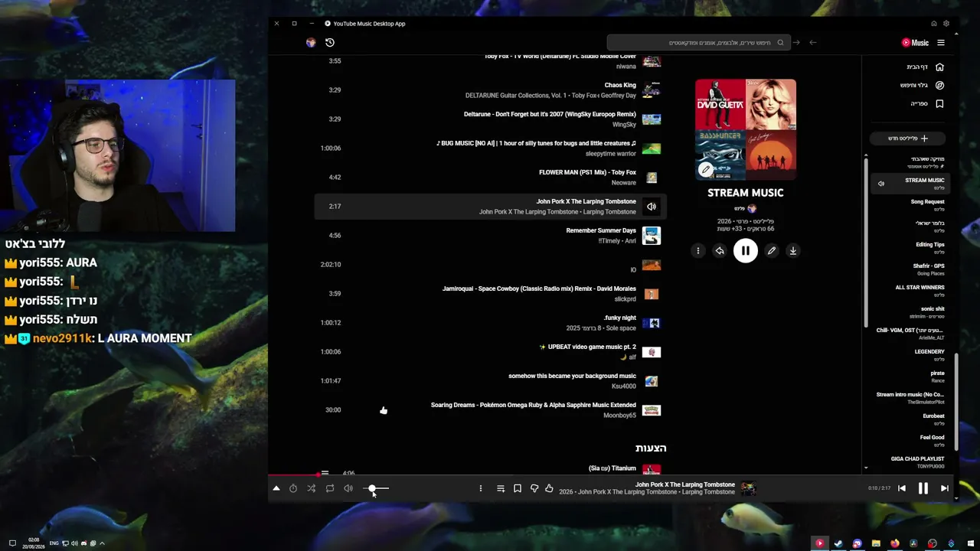The height and width of the screenshot is (551, 980).
Task: Expand the player page up arrow
Action: point(276,488)
